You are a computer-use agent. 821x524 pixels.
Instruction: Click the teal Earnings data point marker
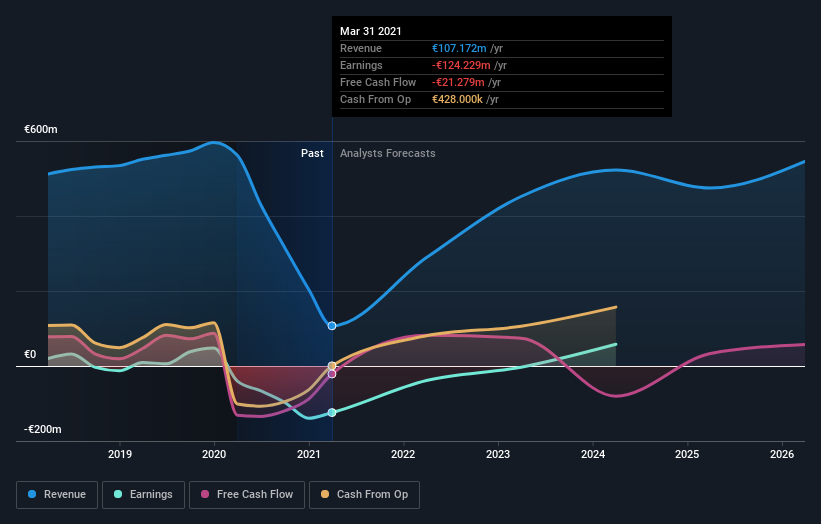pyautogui.click(x=332, y=412)
